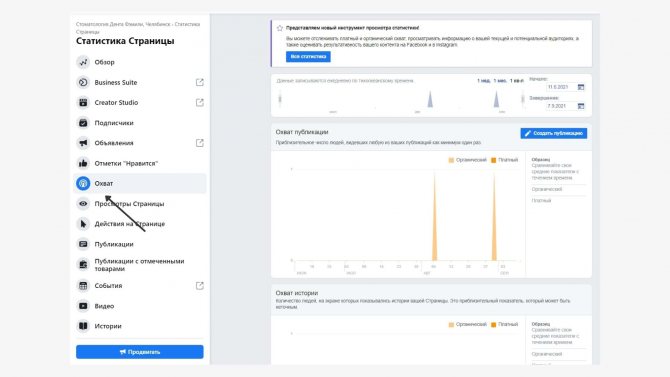Click the Объявления megaphone icon
The height and width of the screenshot is (377, 670).
pyautogui.click(x=83, y=143)
